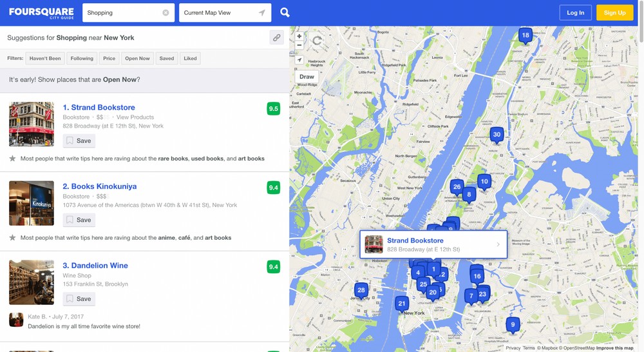Click the map locate-me arrow button

pos(299,60)
